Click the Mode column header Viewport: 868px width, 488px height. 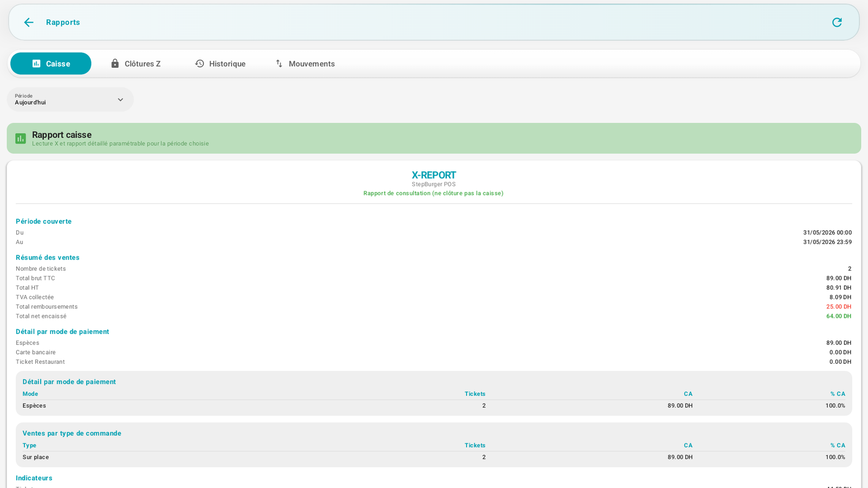click(30, 394)
